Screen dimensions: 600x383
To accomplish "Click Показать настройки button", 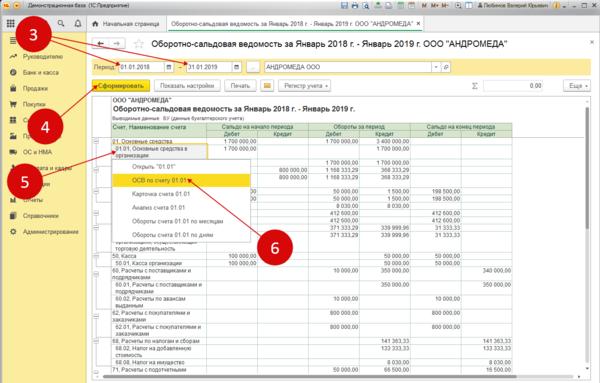I will click(187, 86).
